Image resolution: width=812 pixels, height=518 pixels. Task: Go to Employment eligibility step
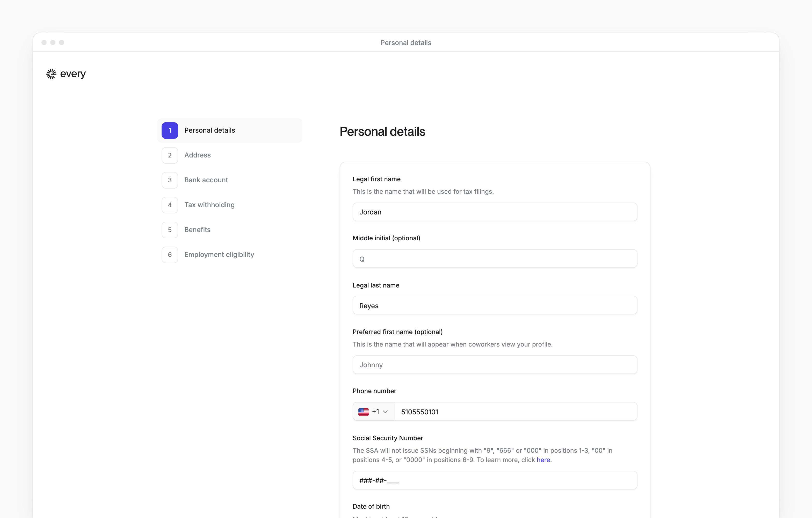point(230,255)
